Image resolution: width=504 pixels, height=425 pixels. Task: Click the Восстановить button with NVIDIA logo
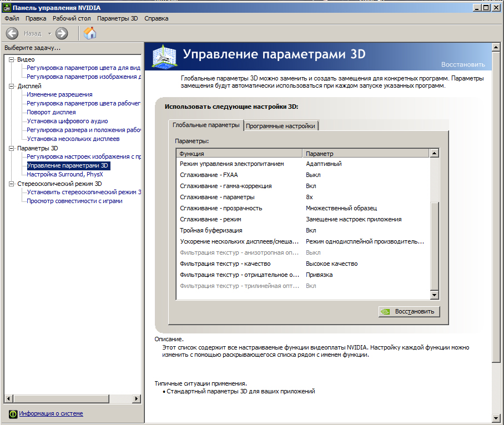click(409, 312)
